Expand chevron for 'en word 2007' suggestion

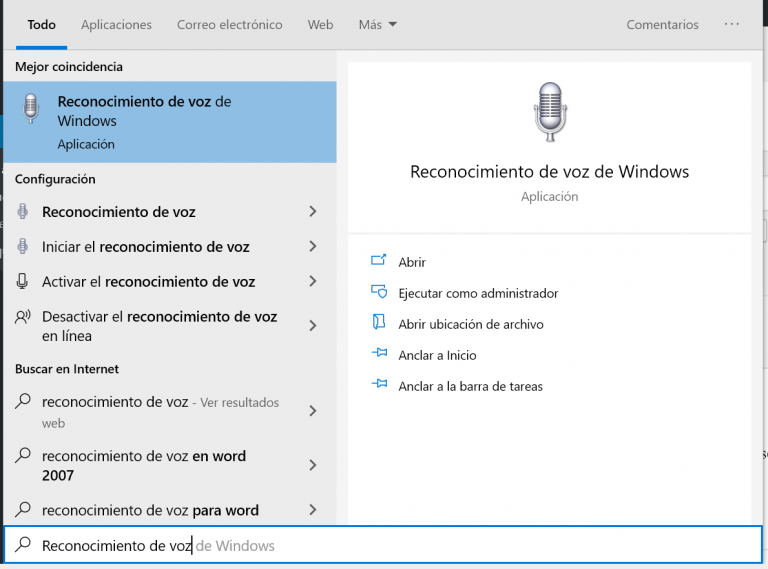[313, 465]
